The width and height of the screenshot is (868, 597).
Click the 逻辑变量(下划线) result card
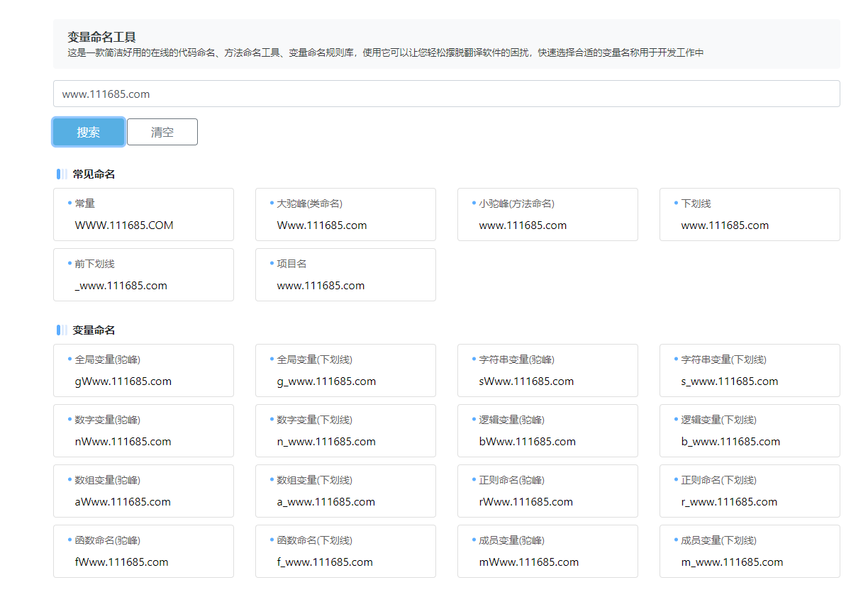pos(750,430)
